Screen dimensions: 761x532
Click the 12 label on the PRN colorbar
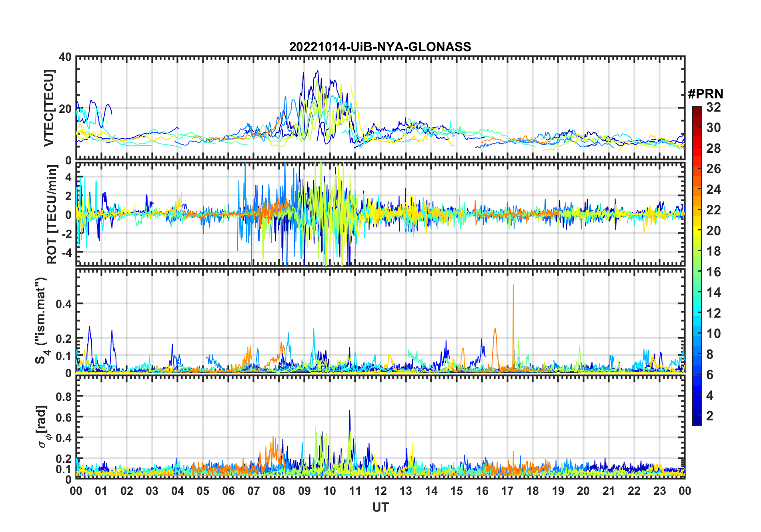coord(713,313)
